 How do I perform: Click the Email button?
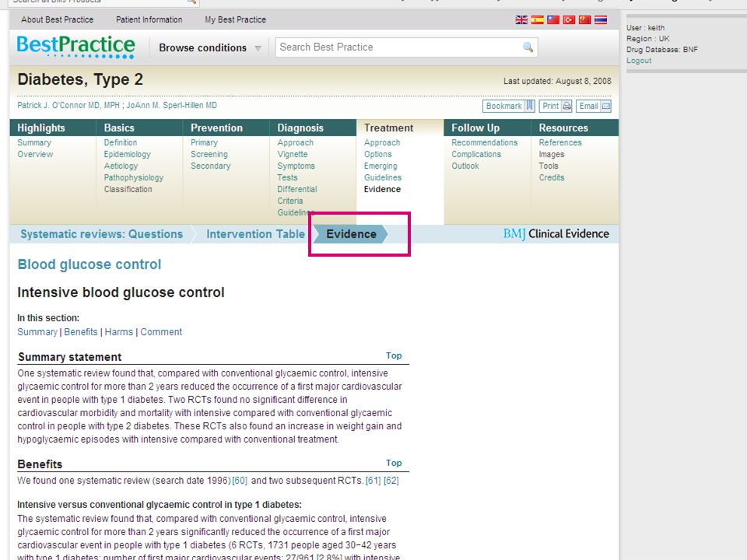(594, 107)
